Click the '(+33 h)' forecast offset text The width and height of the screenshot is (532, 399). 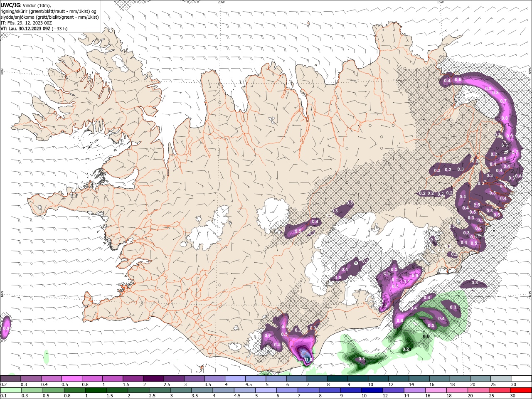click(x=60, y=29)
